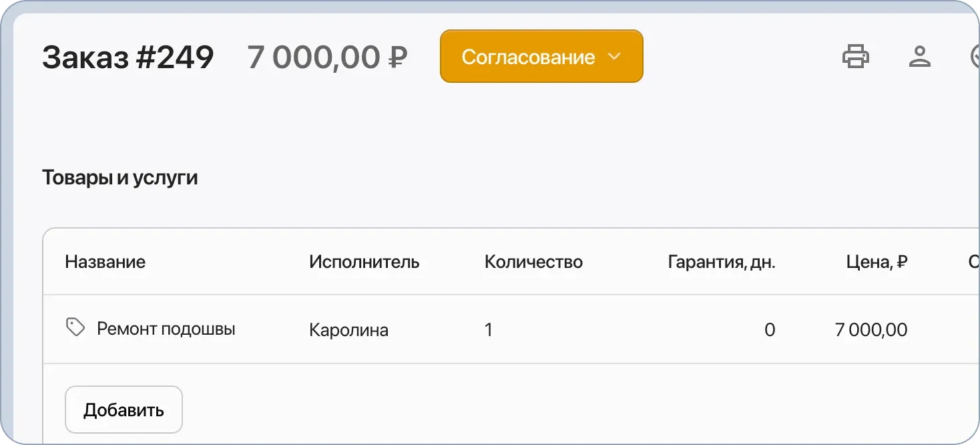
Task: Open the Ремонт подошвы service entry
Action: 166,329
